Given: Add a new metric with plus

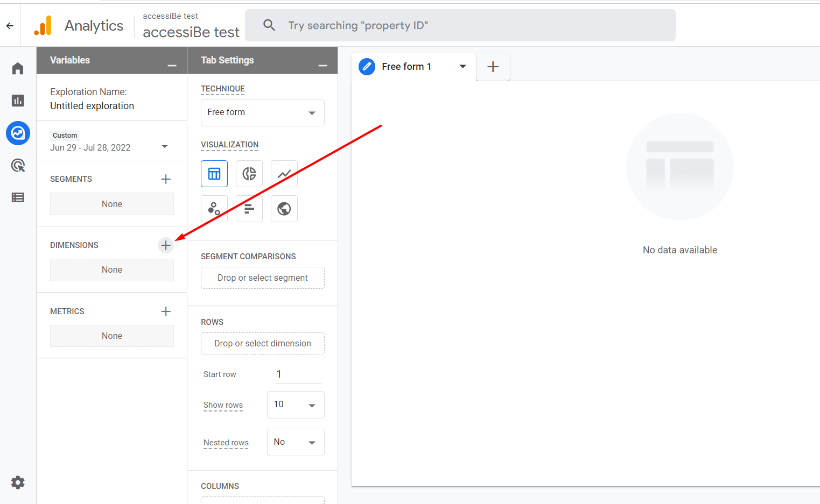Looking at the screenshot, I should (x=166, y=311).
